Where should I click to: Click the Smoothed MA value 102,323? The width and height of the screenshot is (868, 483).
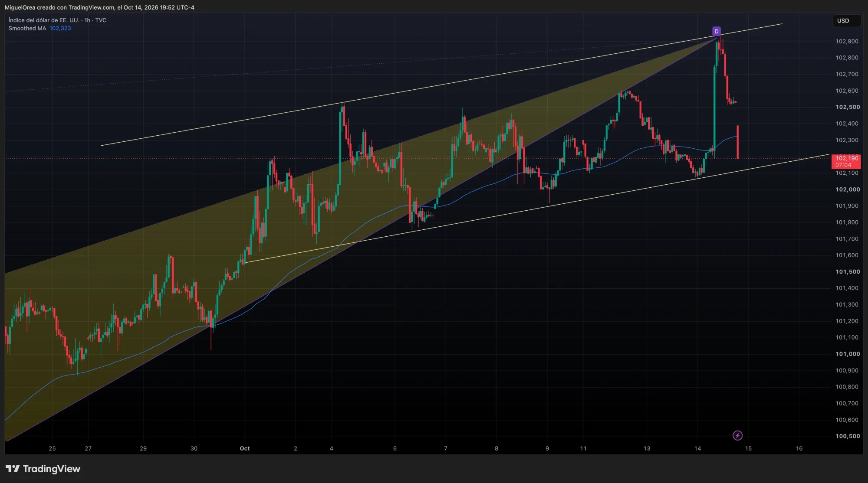pyautogui.click(x=60, y=28)
